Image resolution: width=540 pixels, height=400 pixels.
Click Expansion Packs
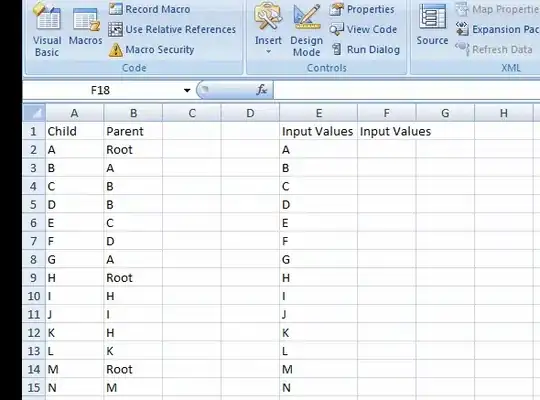coord(497,30)
